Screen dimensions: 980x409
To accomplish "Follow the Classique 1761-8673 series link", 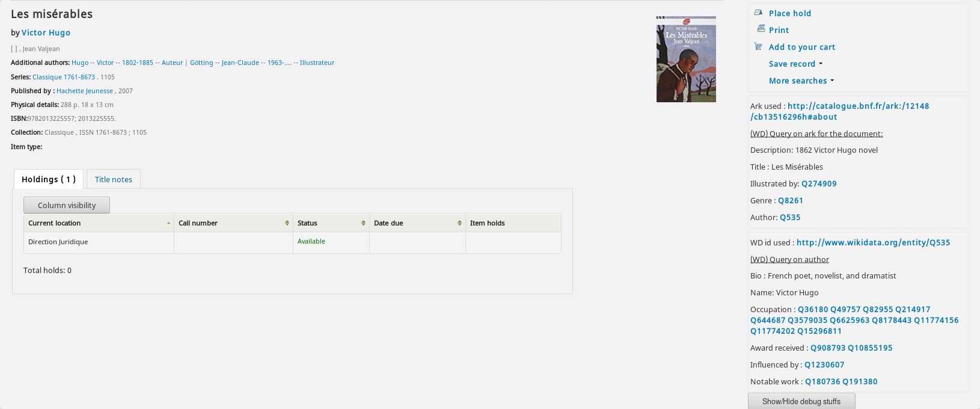I will coord(64,77).
